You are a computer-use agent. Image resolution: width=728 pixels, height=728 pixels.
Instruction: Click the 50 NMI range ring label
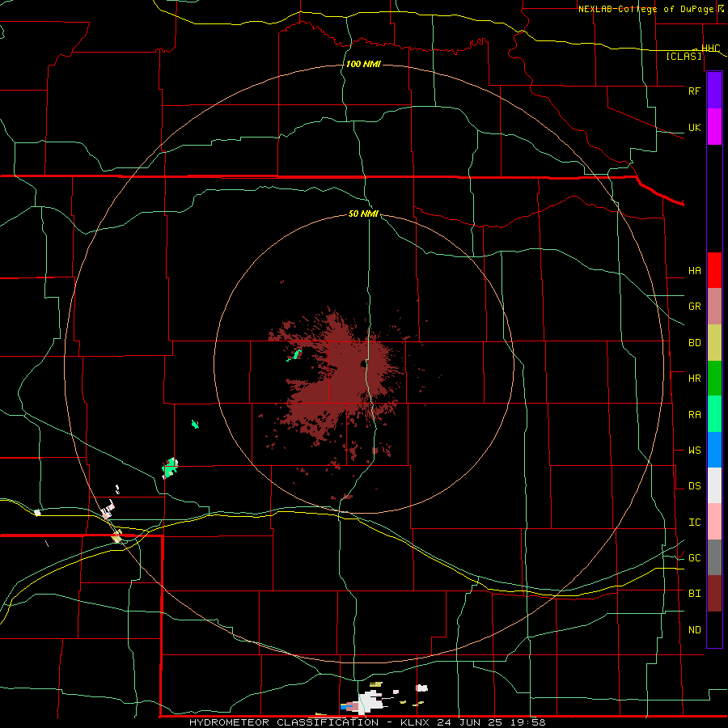[x=363, y=214]
